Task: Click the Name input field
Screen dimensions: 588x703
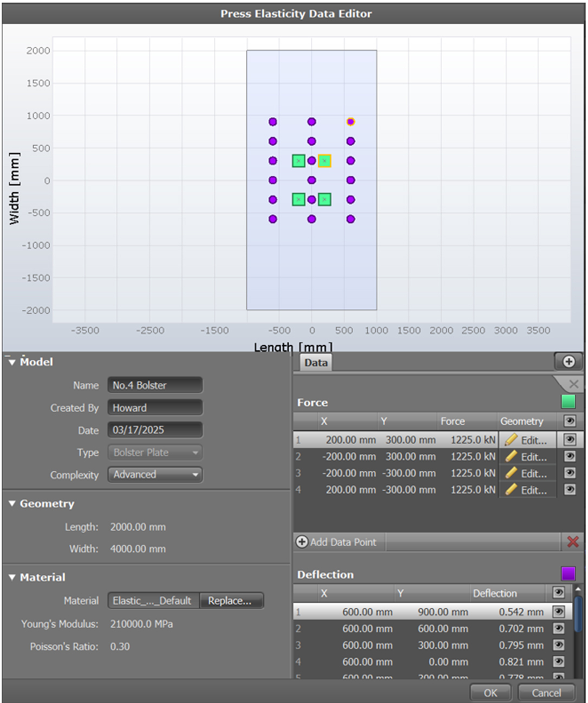Action: [155, 385]
